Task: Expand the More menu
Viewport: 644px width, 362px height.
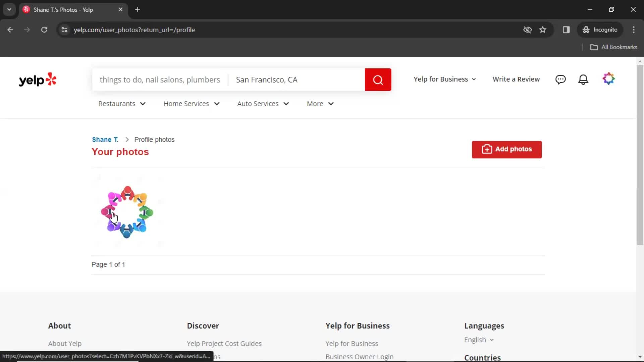Action: tap(320, 104)
